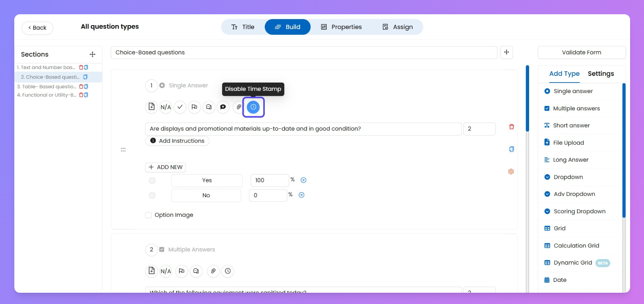This screenshot has height=304, width=644.
Task: Edit the No option label
Action: point(206,196)
